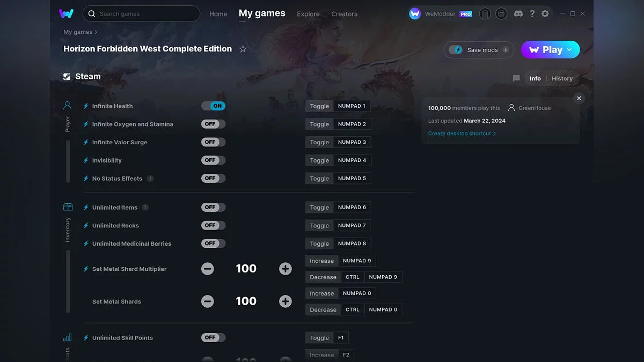The height and width of the screenshot is (362, 644).
Task: Toggle the Save mods switch
Action: [456, 50]
